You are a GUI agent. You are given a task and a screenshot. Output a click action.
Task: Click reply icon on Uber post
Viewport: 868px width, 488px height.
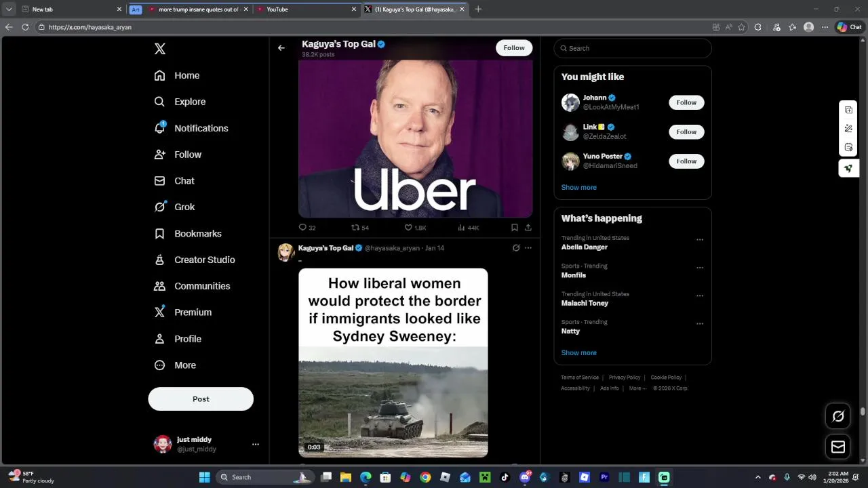[303, 228]
